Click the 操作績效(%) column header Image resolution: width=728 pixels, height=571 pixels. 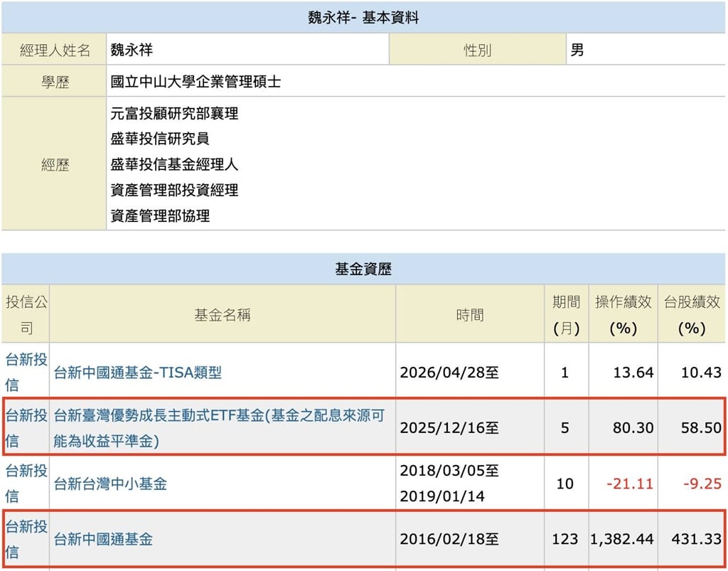tap(623, 314)
